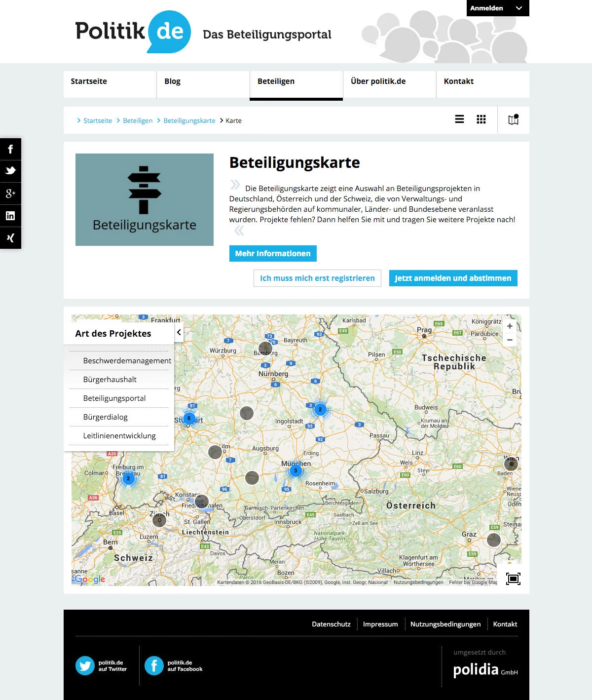This screenshot has width=592, height=700.
Task: Toggle the Bürgerhaushalt project filter
Action: [x=110, y=379]
